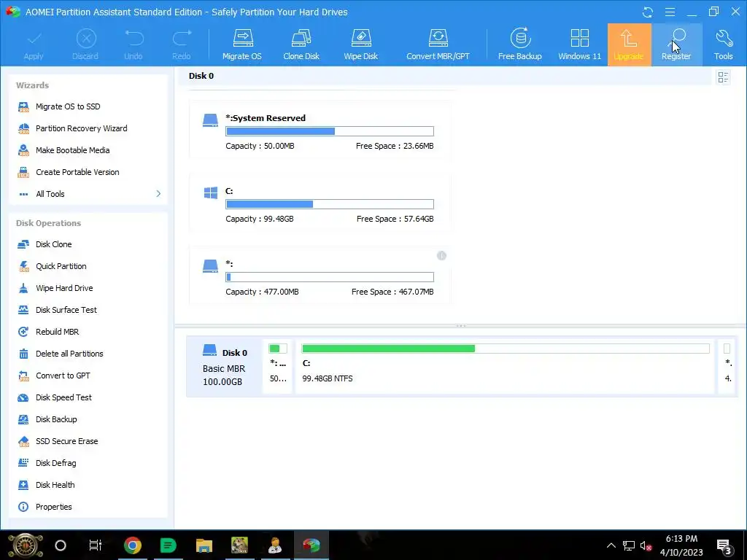Launch Free Backup from toolbar
The width and height of the screenshot is (747, 560).
click(x=519, y=44)
